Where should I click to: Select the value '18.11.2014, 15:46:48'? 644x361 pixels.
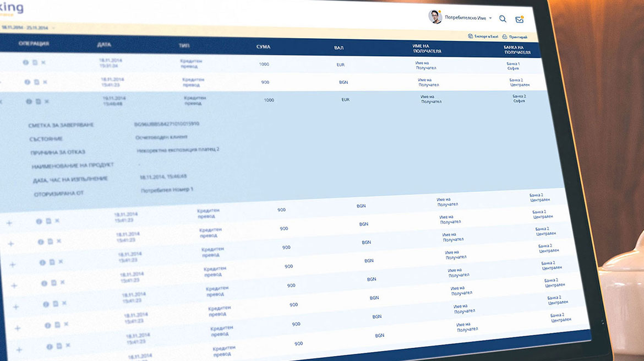(163, 176)
